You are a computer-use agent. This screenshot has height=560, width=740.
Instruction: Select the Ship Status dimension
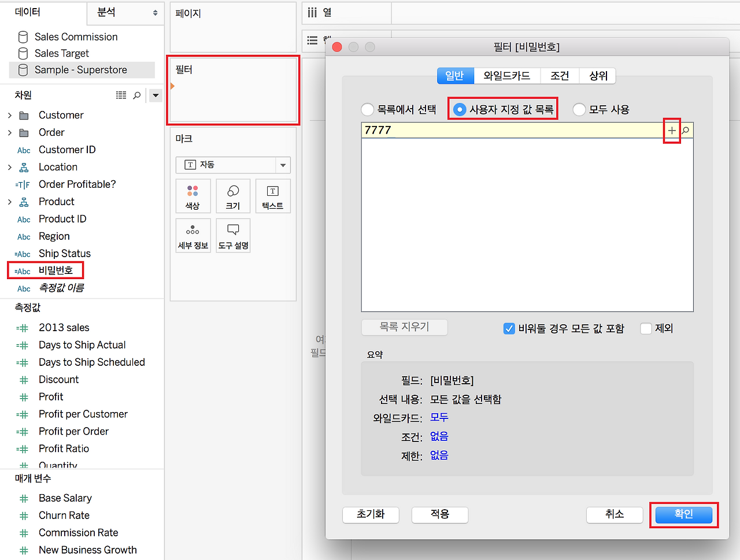(65, 254)
